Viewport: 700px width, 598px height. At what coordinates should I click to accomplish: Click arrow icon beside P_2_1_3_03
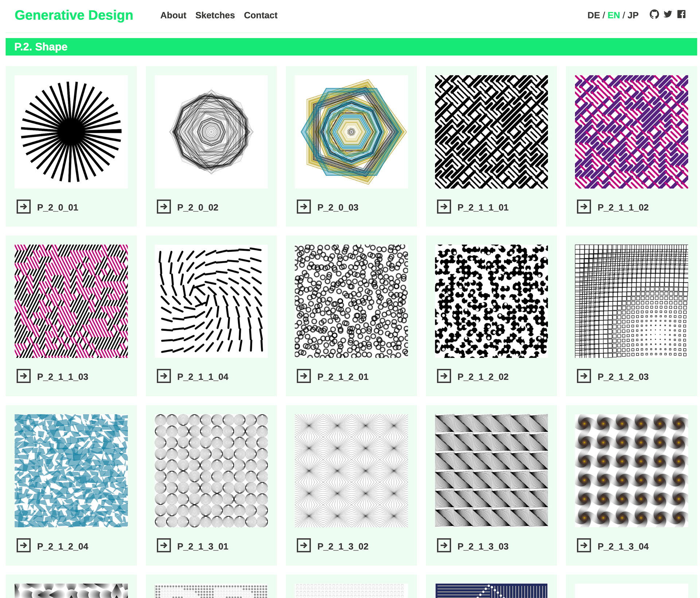coord(444,545)
